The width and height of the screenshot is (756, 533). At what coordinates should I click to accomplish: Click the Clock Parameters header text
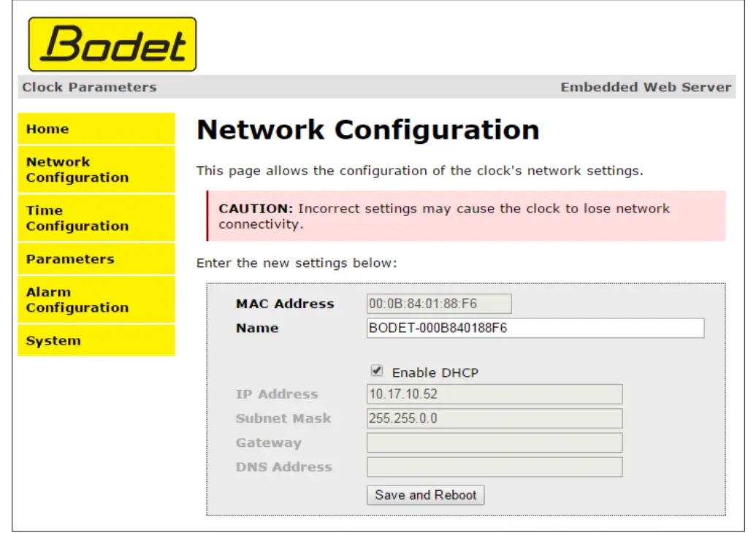click(89, 88)
